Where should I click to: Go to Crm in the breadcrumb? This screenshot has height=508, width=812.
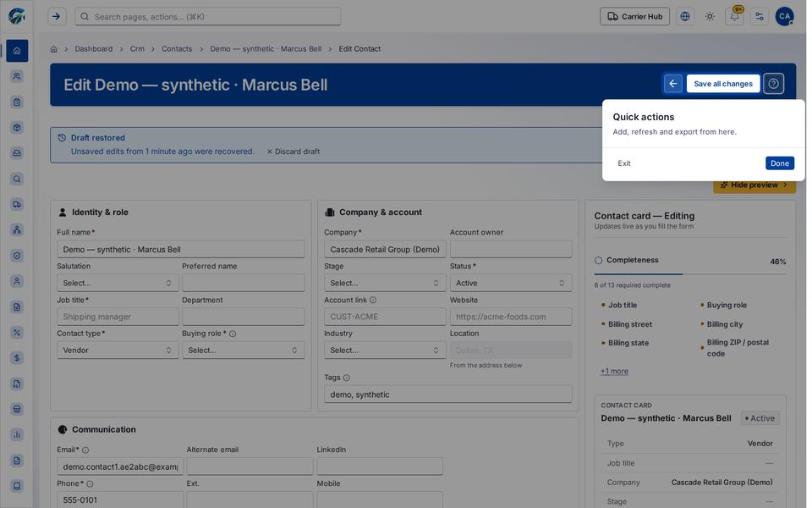tap(137, 49)
